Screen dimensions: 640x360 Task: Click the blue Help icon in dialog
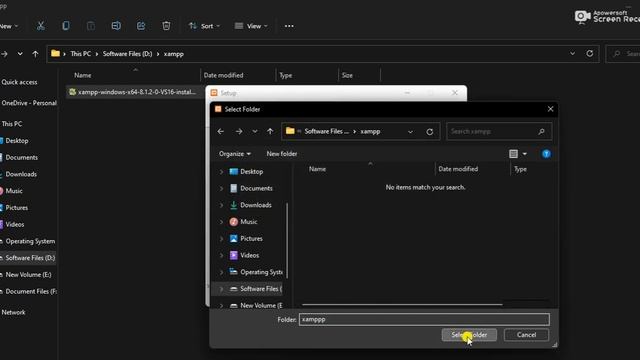(x=546, y=154)
